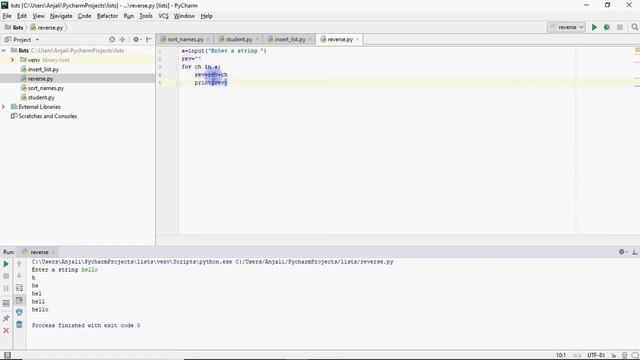Hide the Run tool window
This screenshot has height=360, width=640.
point(635,252)
